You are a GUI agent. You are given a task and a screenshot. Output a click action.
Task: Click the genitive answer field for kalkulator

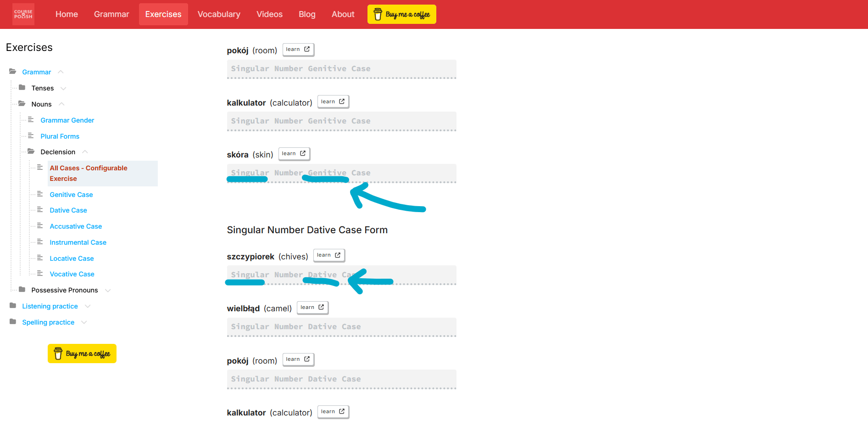coord(341,121)
